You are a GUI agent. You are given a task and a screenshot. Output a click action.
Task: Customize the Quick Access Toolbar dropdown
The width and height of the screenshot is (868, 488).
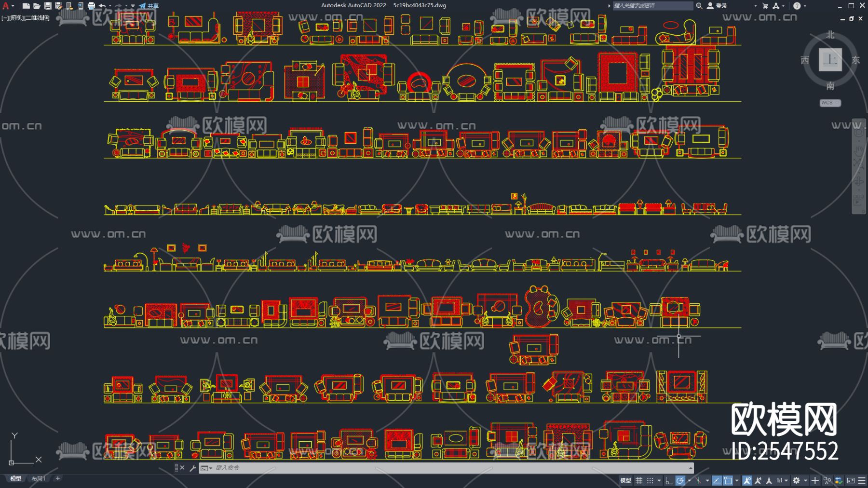133,6
